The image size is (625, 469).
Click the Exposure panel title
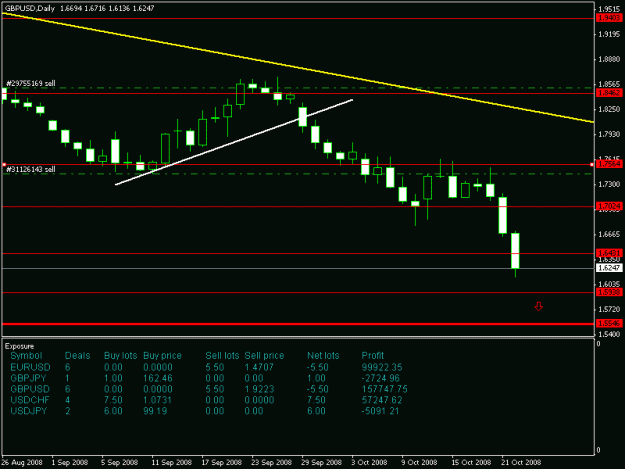tap(20, 346)
